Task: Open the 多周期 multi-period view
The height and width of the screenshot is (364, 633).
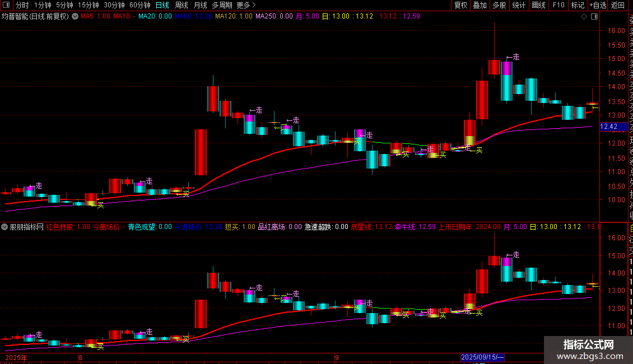Action: 222,5
